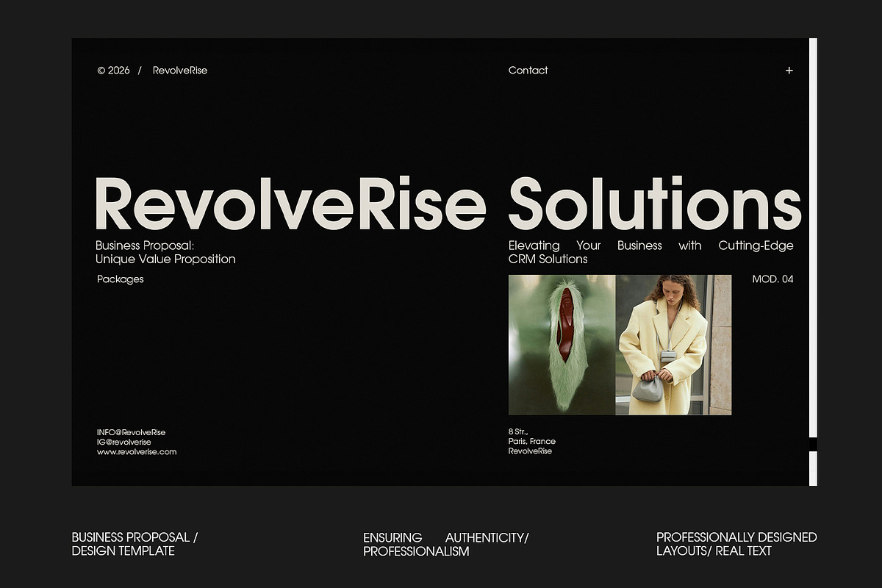Screen dimensions: 882x588
Task: Click the Paris, France address line
Action: (531, 441)
